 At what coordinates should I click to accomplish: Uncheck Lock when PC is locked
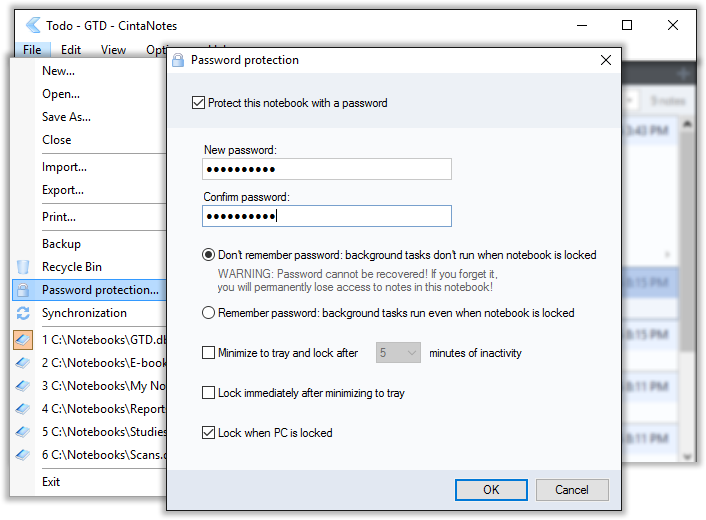pos(208,433)
